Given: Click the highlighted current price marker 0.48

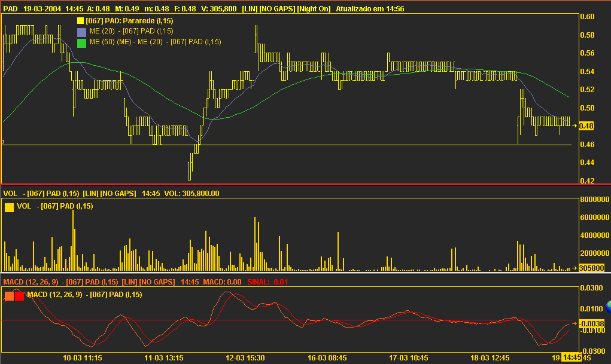Looking at the screenshot, I should click(x=586, y=126).
